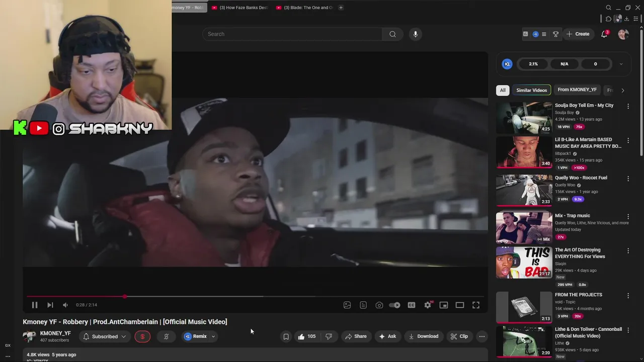
Task: Open the browser sidebar settings icon
Action: [636, 19]
